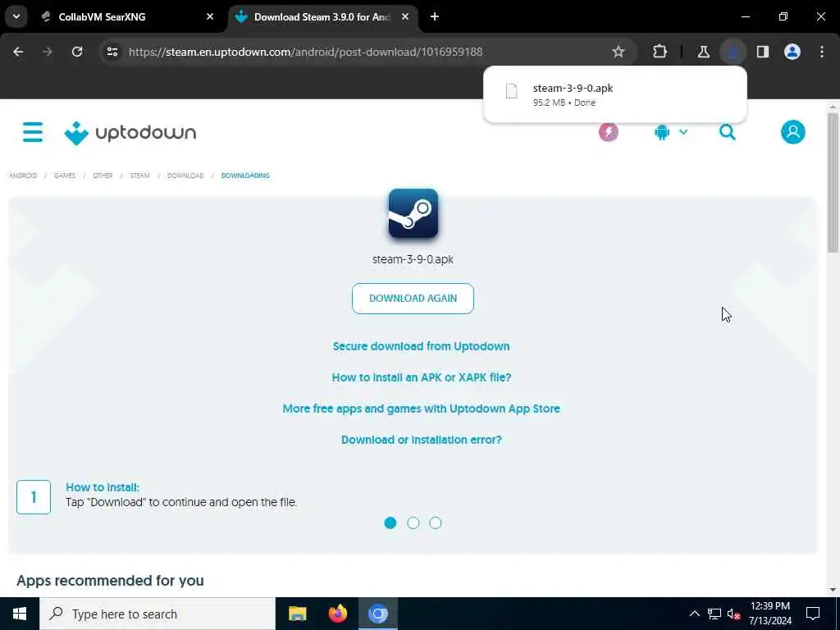840x630 pixels.
Task: Click the Steam app icon
Action: [413, 213]
